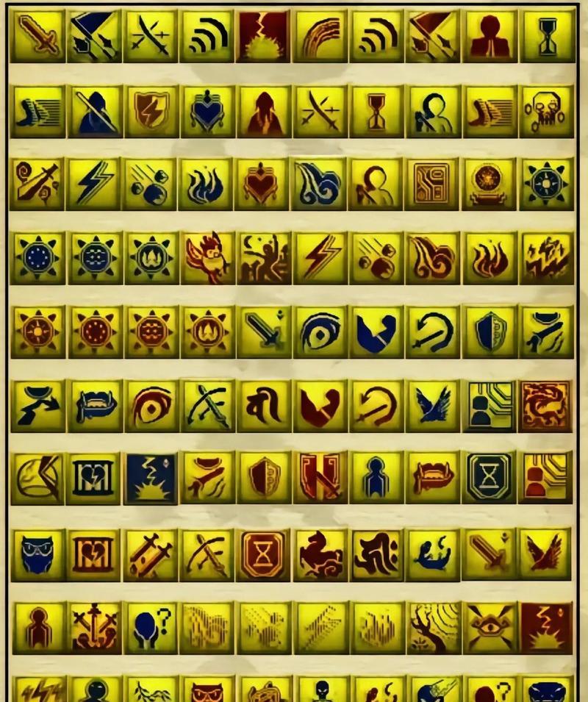Choose the red crystal orb icon

(x=490, y=184)
